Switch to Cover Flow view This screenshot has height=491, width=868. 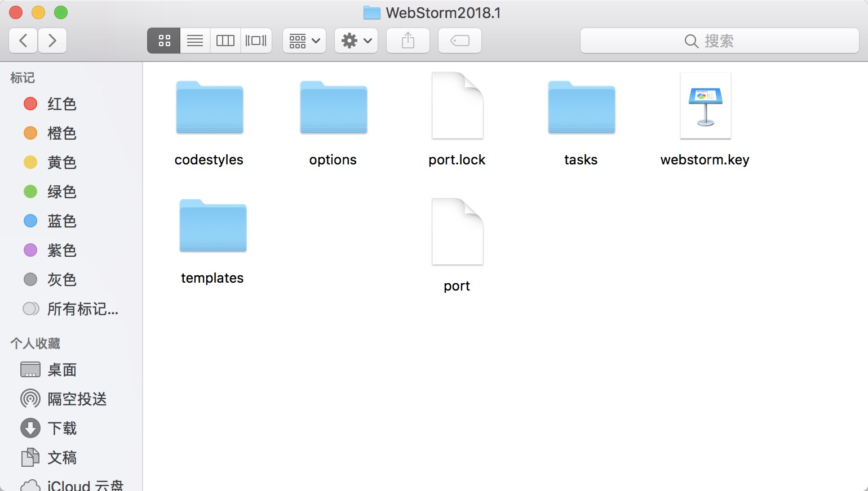click(x=256, y=41)
